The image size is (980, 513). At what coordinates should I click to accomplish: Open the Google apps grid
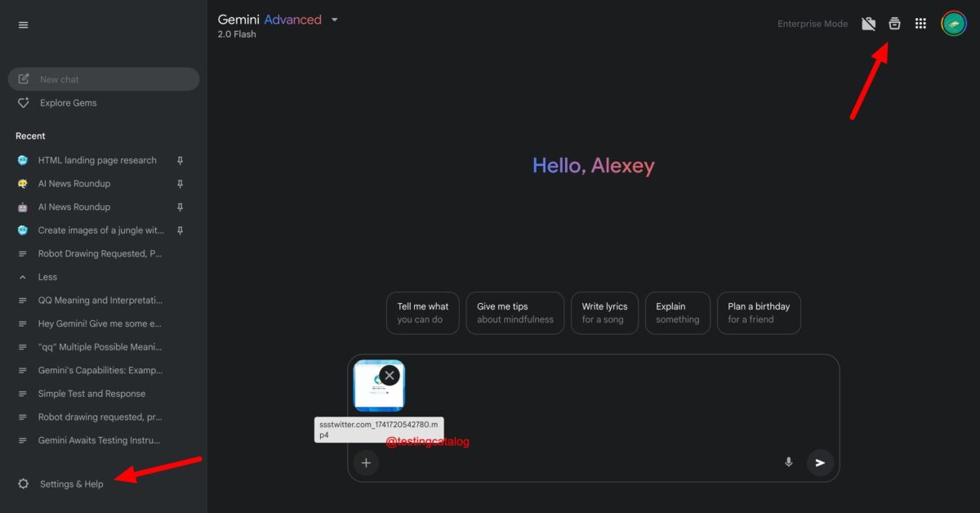click(920, 24)
